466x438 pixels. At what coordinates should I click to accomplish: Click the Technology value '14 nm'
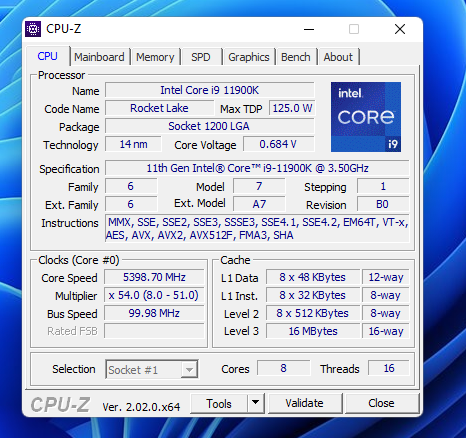click(133, 144)
